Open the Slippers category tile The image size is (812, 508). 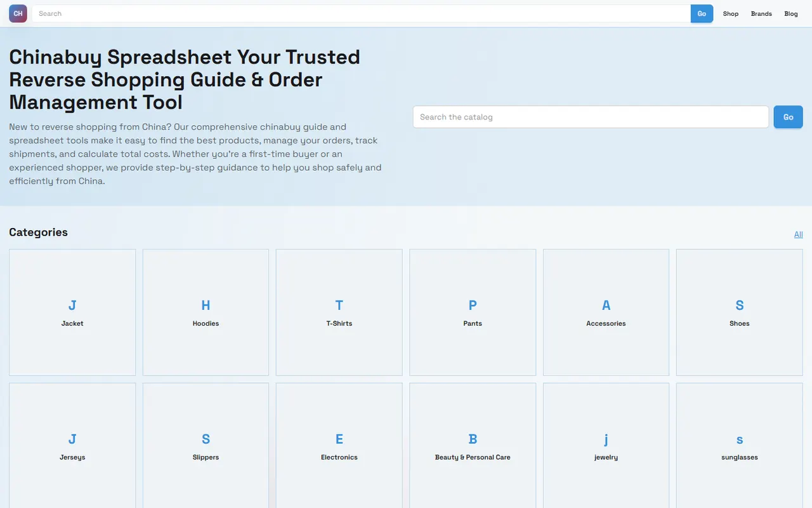[x=206, y=445]
